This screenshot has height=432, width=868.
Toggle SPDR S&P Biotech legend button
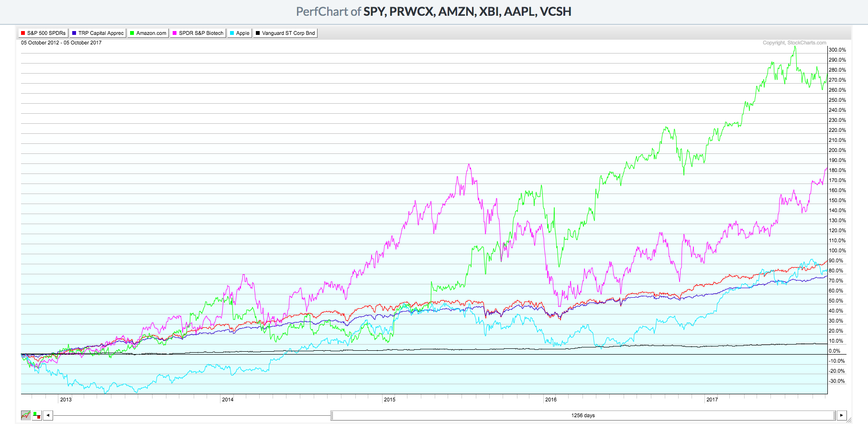[x=198, y=33]
